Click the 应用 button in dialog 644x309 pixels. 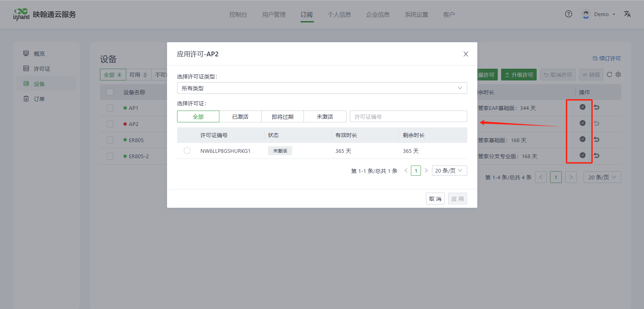(x=458, y=199)
